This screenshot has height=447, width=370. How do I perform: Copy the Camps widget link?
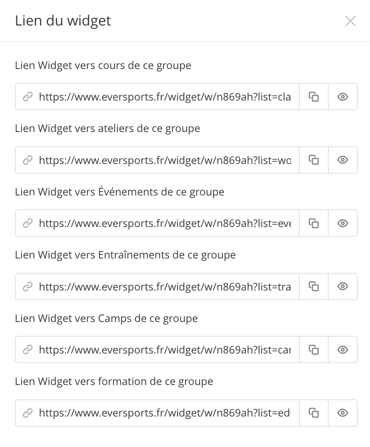(x=314, y=350)
